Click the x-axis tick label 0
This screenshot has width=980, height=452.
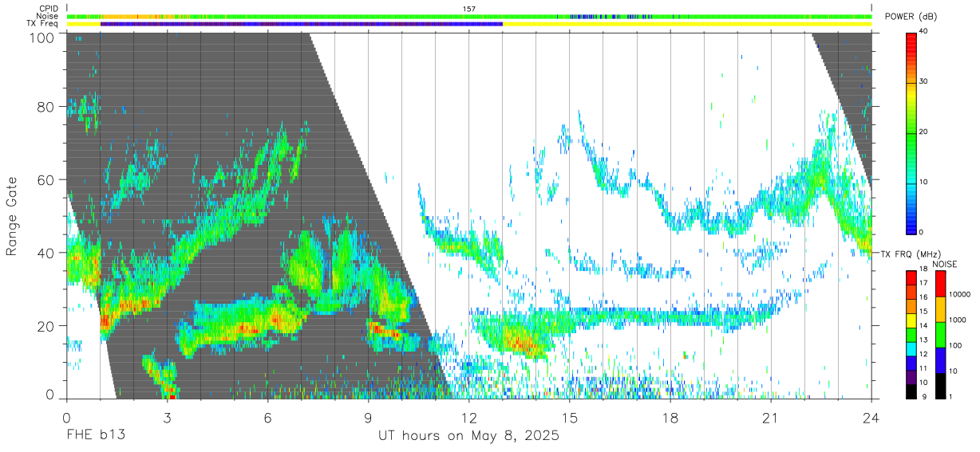(x=66, y=417)
